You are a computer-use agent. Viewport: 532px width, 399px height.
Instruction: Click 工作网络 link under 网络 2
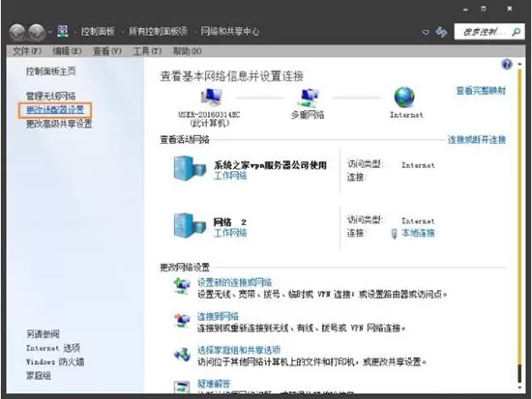pyautogui.click(x=230, y=233)
